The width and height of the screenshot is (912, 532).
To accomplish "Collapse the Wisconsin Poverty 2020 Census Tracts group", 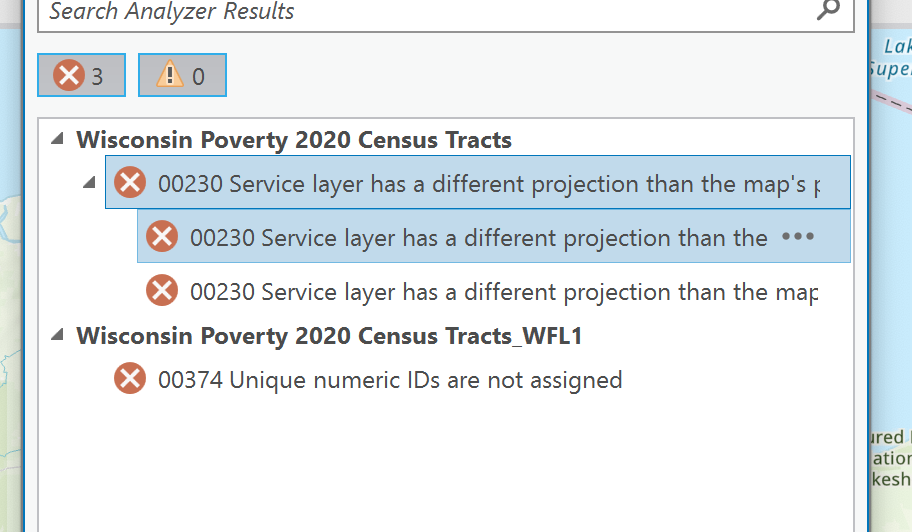I will 56,139.
